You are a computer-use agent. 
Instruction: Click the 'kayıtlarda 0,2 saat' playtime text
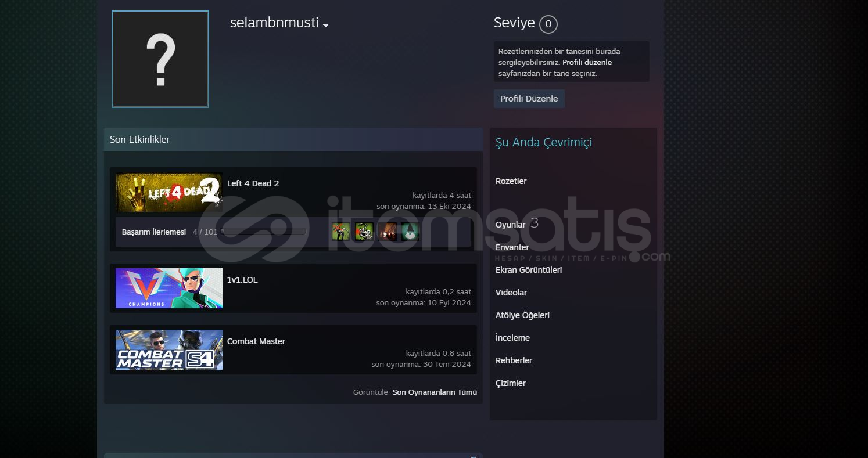439,292
